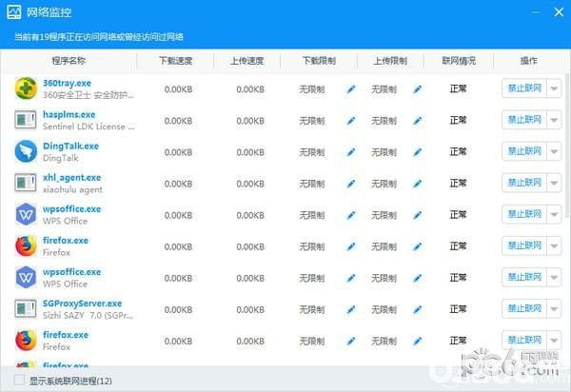571x392 pixels.
Task: Edit download limit pencil for hasplms.exe
Action: (x=351, y=121)
